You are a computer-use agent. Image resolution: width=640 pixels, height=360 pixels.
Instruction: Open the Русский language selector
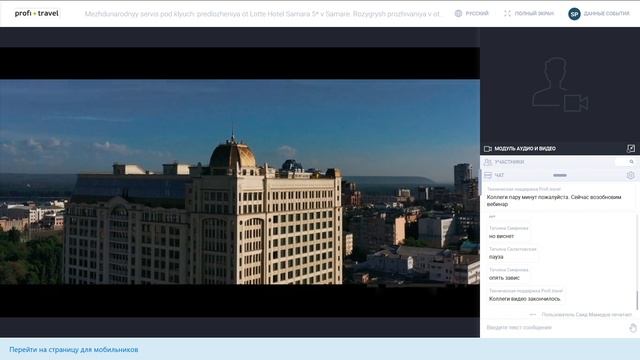point(477,13)
